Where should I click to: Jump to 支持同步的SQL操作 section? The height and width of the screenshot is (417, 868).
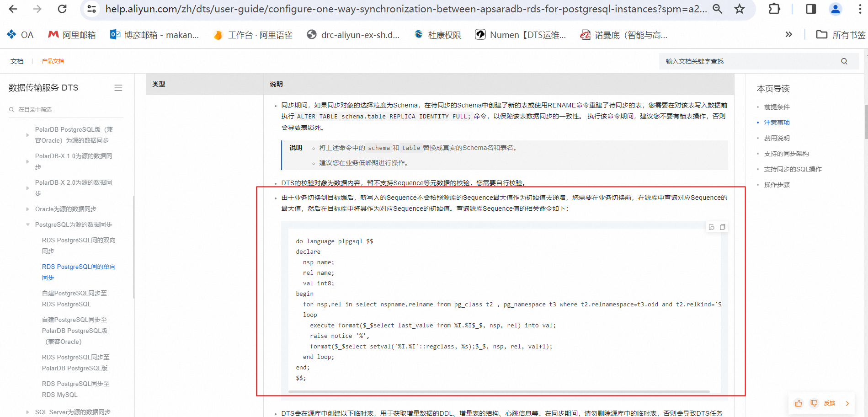click(x=793, y=169)
